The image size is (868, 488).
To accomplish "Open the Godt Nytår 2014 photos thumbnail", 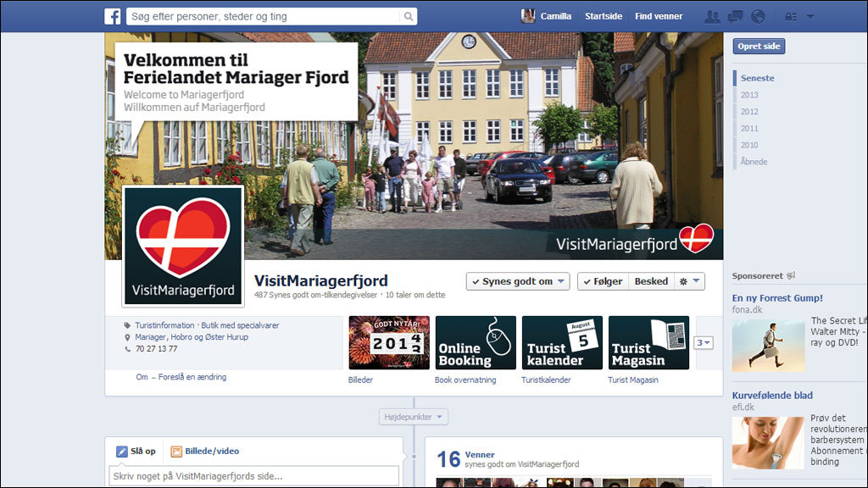I will point(389,342).
